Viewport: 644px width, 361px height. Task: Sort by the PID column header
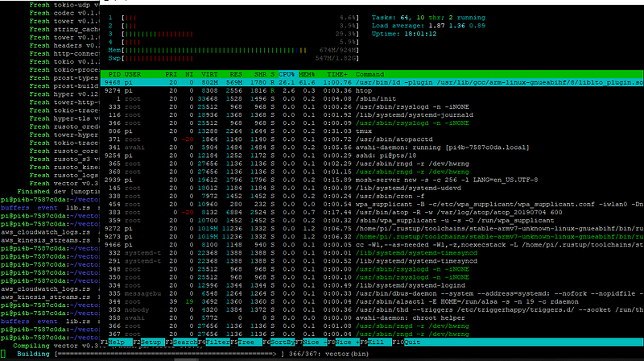114,74
